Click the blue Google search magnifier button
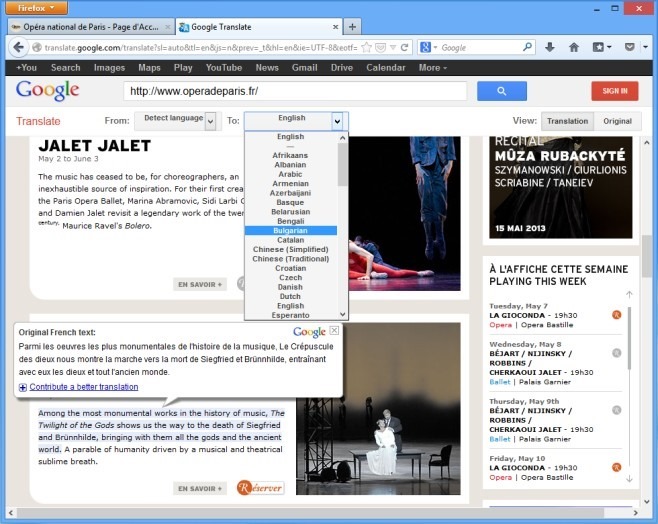 pyautogui.click(x=501, y=91)
